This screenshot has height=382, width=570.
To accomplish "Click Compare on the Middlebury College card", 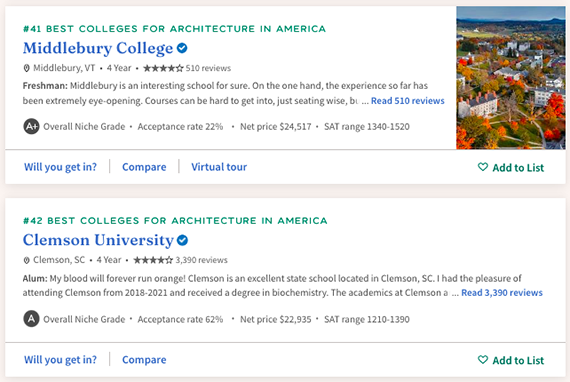I will [x=144, y=167].
